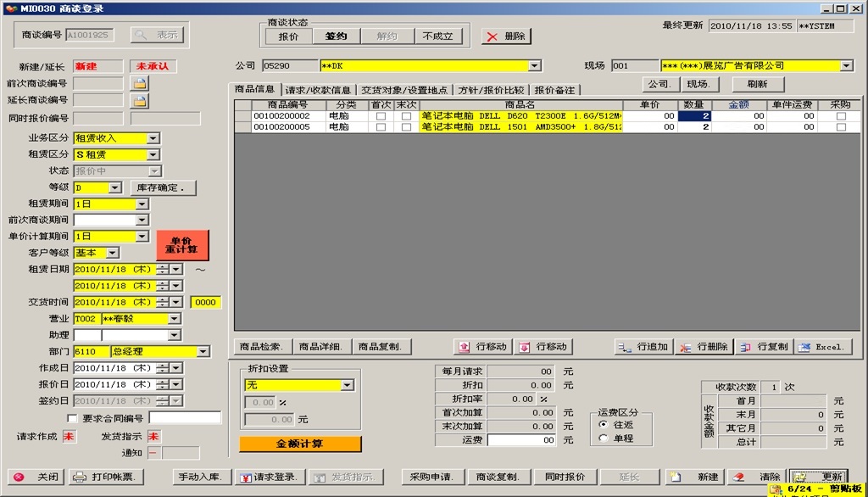868x497 pixels.
Task: Click 库存确定 button
Action: tap(164, 187)
